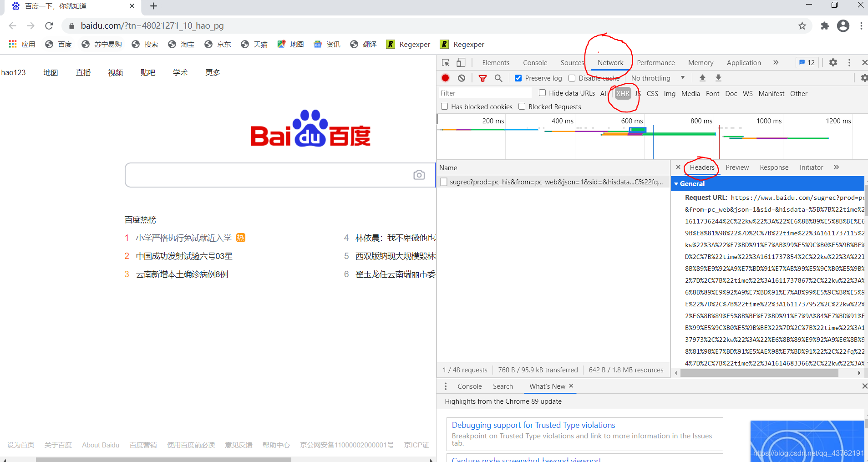Viewport: 868px width, 462px height.
Task: Open the Preview tab of the request
Action: pos(737,168)
